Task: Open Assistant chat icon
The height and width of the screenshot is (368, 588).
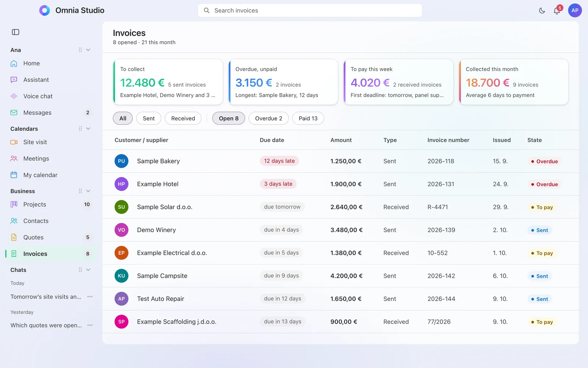Action: tap(14, 80)
